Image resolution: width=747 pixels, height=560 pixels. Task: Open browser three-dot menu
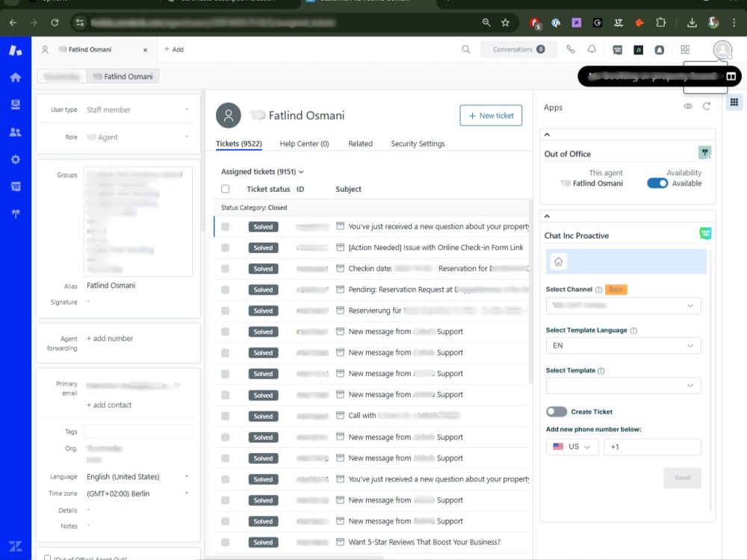coord(734,22)
